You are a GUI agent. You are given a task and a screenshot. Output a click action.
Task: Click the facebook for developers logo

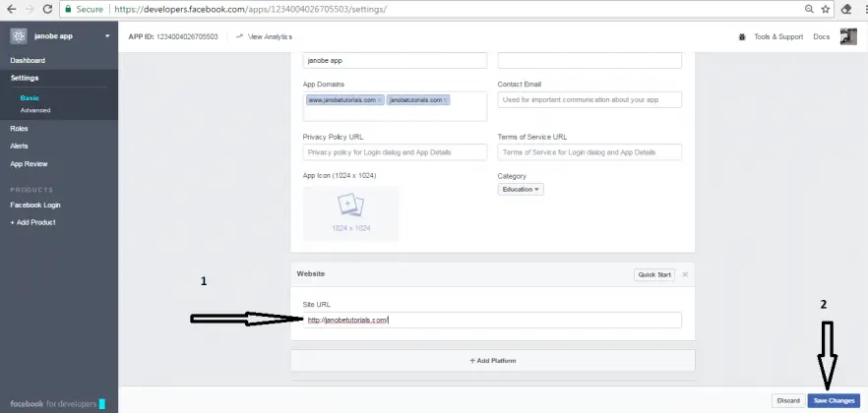tap(57, 403)
